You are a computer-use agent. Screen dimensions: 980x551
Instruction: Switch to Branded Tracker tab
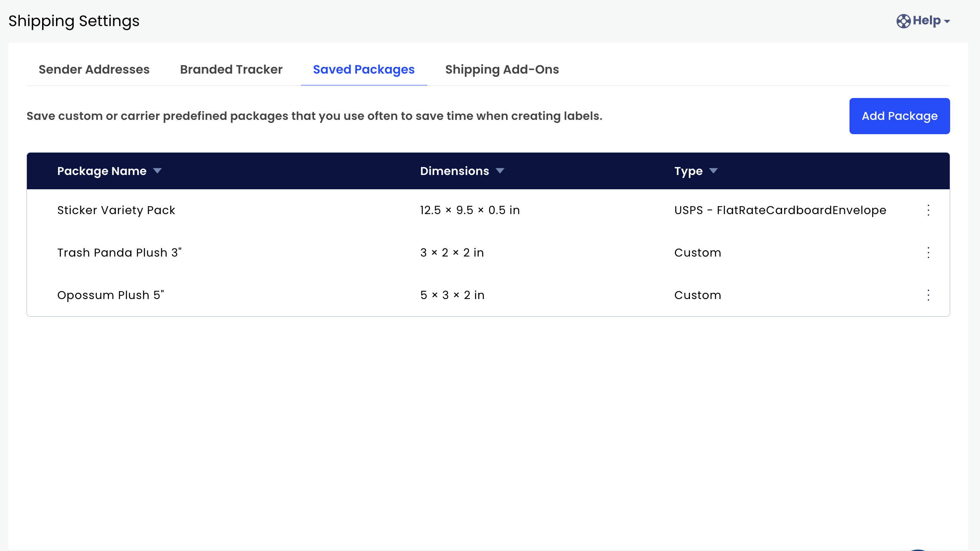[x=231, y=69]
